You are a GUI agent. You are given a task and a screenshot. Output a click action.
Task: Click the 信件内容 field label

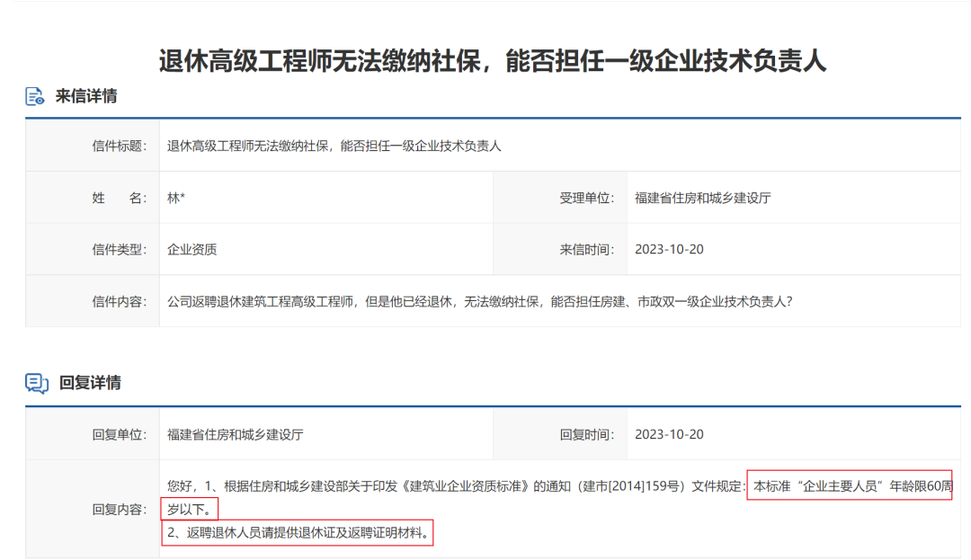tap(119, 301)
